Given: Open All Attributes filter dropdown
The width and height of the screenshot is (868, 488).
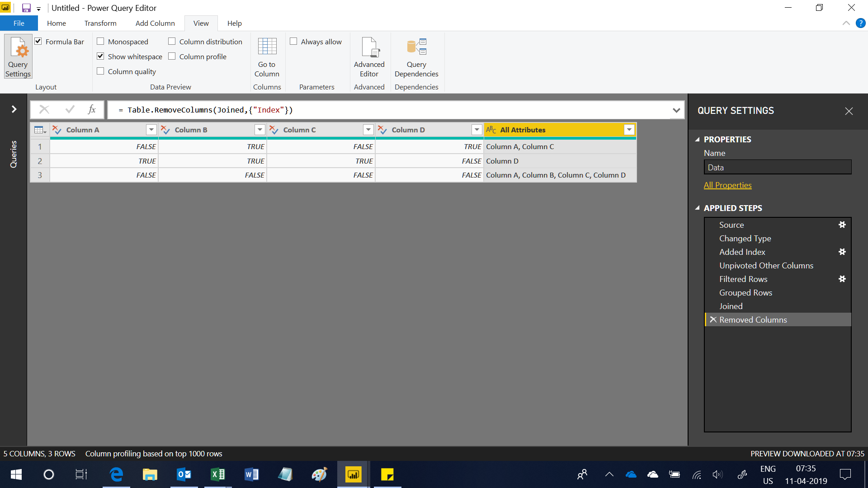Looking at the screenshot, I should (629, 130).
